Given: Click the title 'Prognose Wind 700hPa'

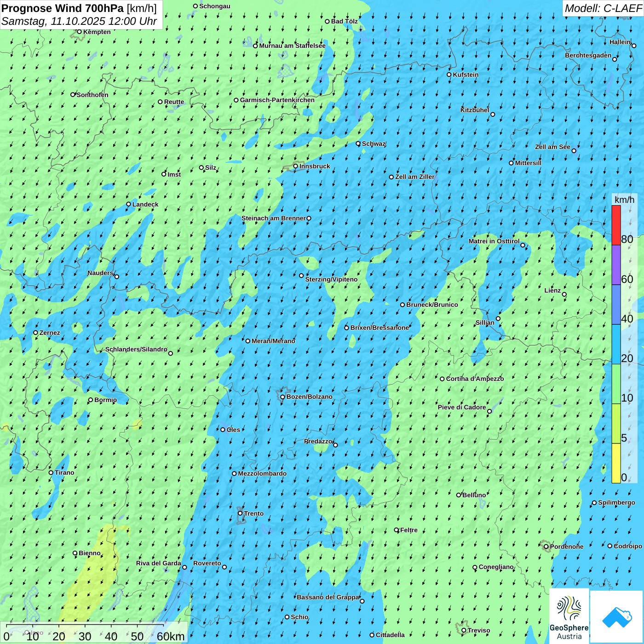Looking at the screenshot, I should click(63, 8).
